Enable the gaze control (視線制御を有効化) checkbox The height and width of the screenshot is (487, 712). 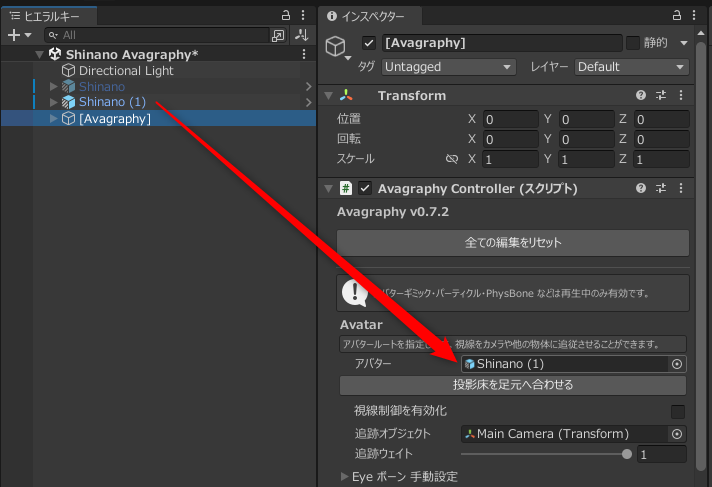click(678, 412)
